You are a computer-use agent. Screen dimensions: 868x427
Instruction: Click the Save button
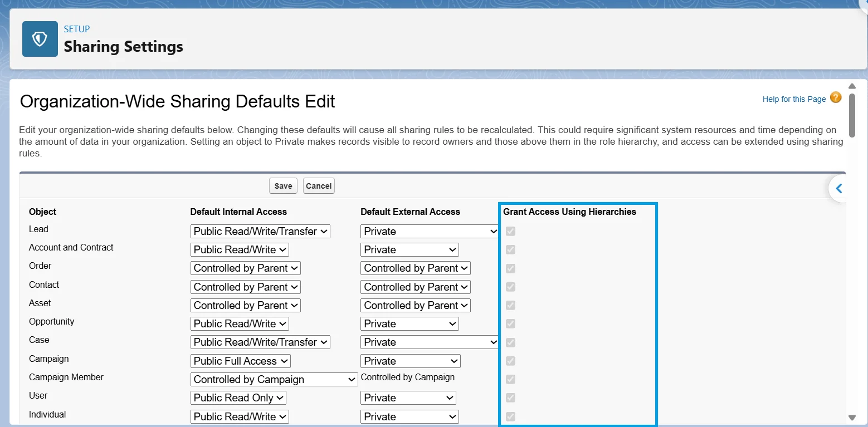[x=283, y=186]
